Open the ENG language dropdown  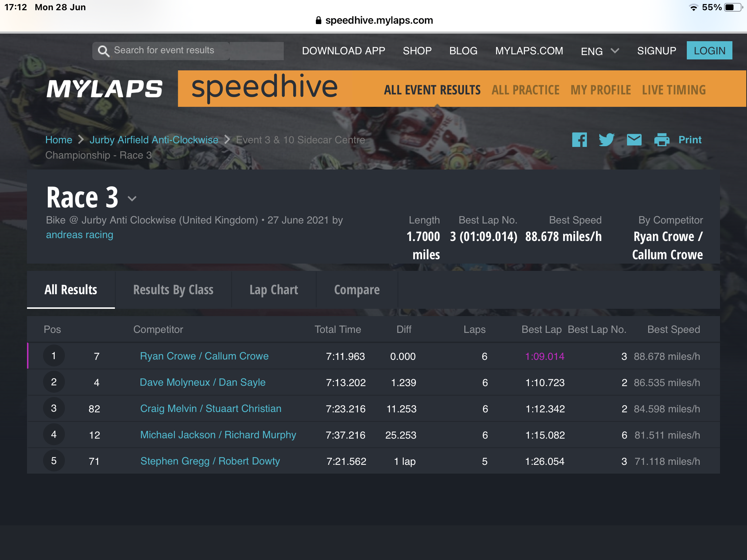click(x=600, y=51)
